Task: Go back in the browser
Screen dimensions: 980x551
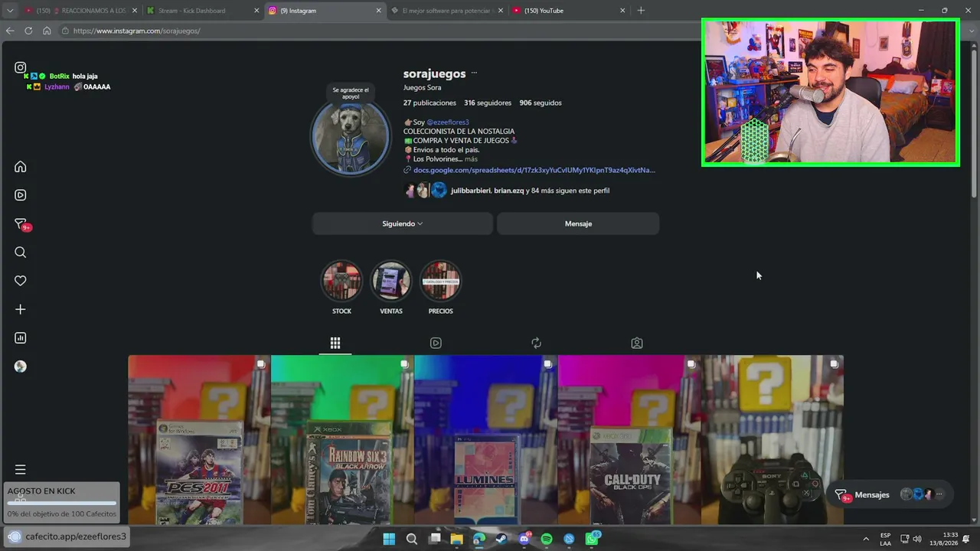Action: point(10,31)
